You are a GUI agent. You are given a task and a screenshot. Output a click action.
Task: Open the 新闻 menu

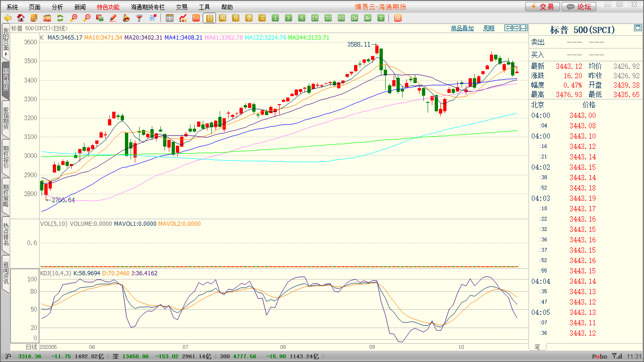[80, 7]
